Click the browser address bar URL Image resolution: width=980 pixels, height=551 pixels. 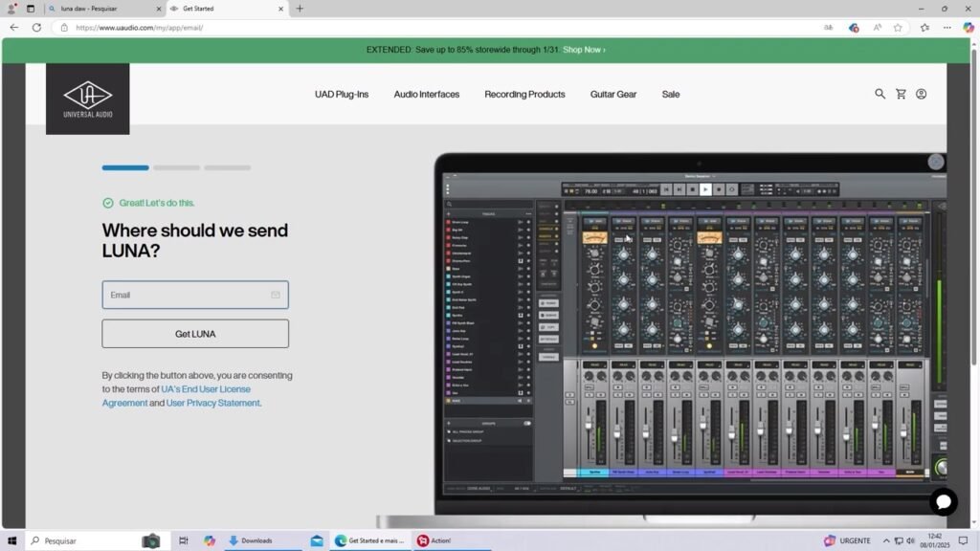pos(139,28)
